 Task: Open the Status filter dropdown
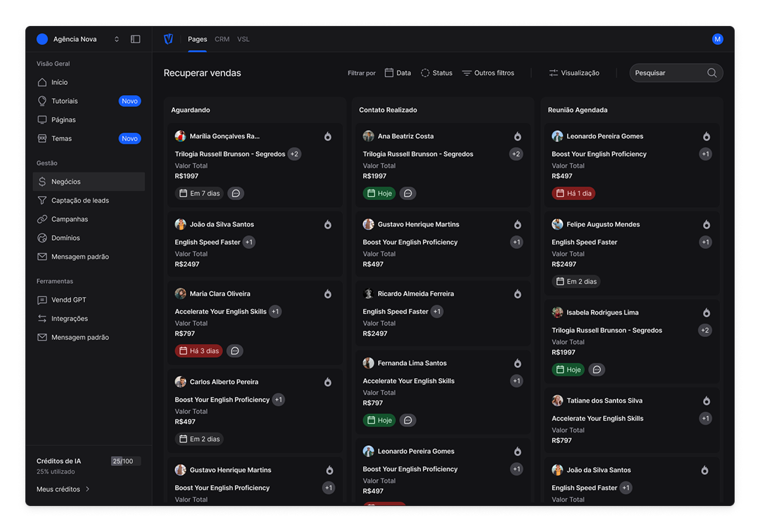pos(436,73)
